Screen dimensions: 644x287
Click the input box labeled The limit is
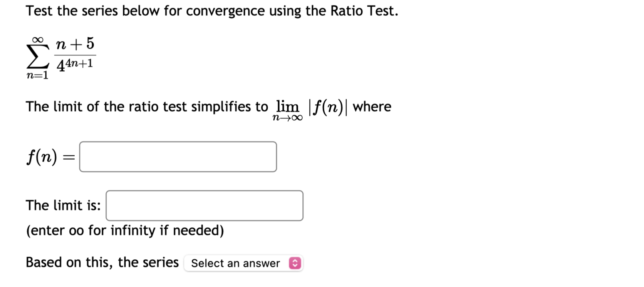tap(204, 206)
